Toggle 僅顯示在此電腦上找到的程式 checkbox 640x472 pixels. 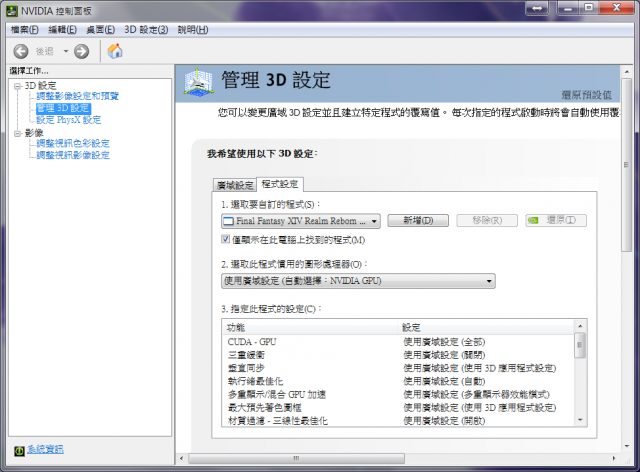(225, 239)
